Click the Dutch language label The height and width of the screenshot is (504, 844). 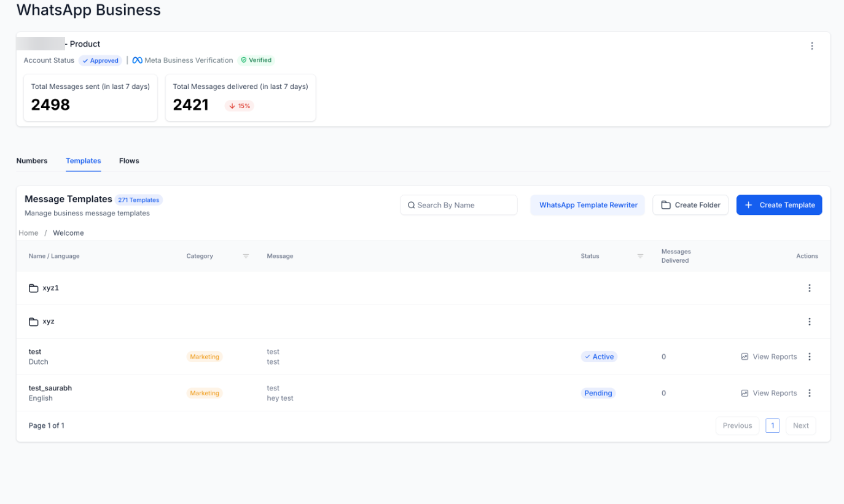click(x=38, y=362)
